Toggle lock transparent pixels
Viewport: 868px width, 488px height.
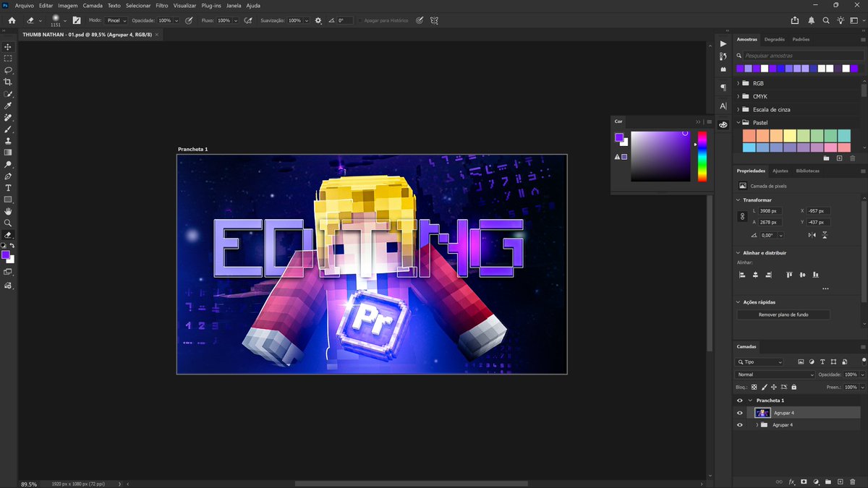point(754,387)
